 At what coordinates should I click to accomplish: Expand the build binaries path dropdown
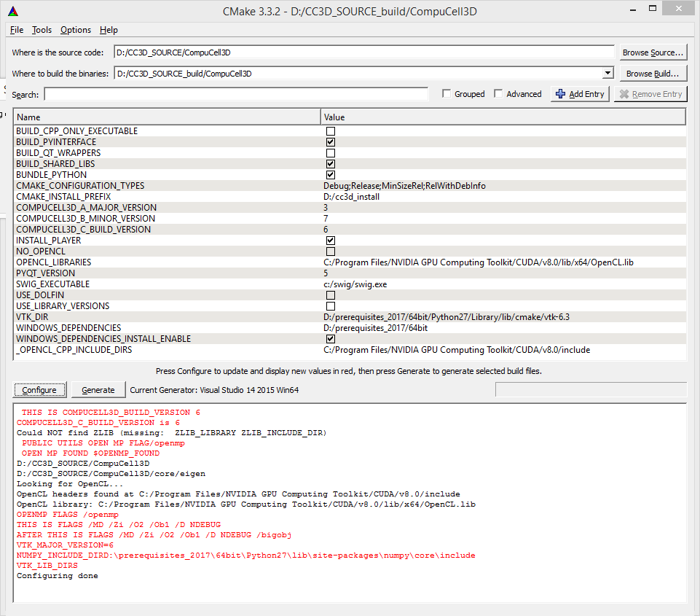click(x=607, y=74)
